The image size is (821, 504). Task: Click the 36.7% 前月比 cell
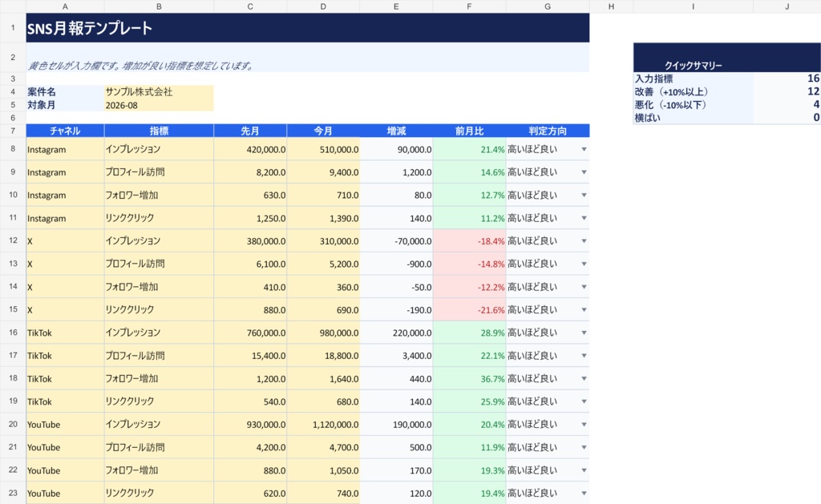(469, 379)
